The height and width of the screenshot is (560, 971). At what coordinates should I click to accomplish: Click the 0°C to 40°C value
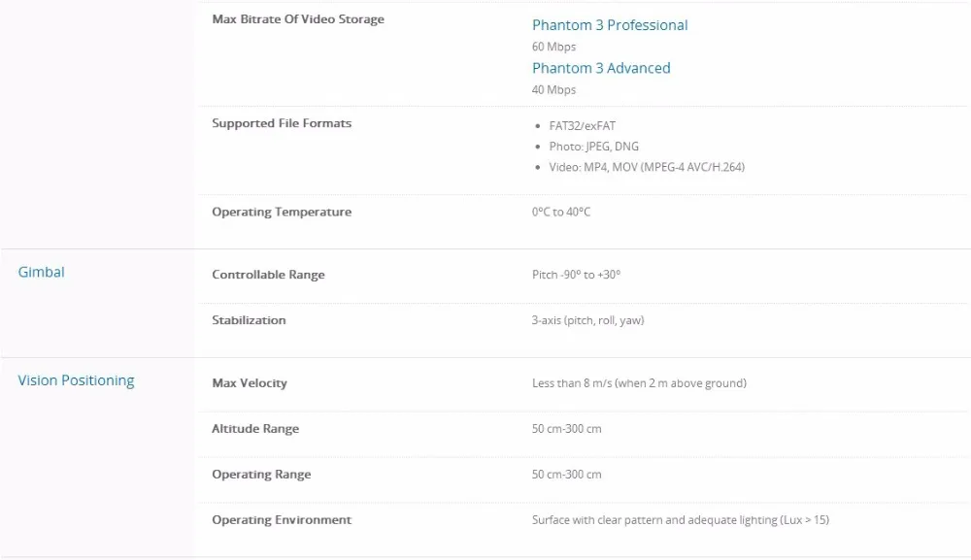(561, 212)
